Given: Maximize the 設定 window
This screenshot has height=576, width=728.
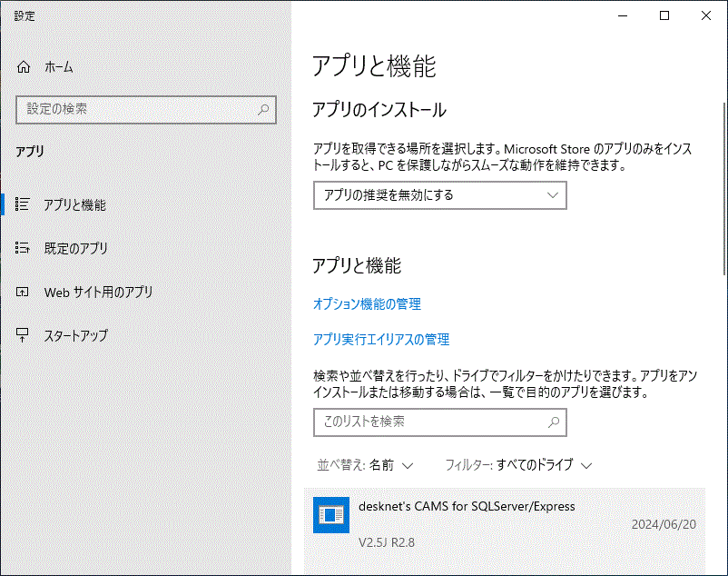Looking at the screenshot, I should pos(664,15).
